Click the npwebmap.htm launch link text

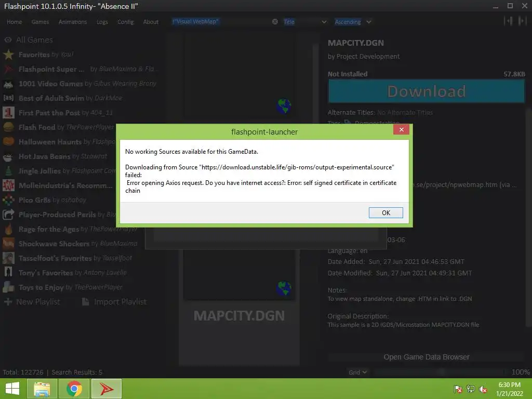(x=463, y=185)
